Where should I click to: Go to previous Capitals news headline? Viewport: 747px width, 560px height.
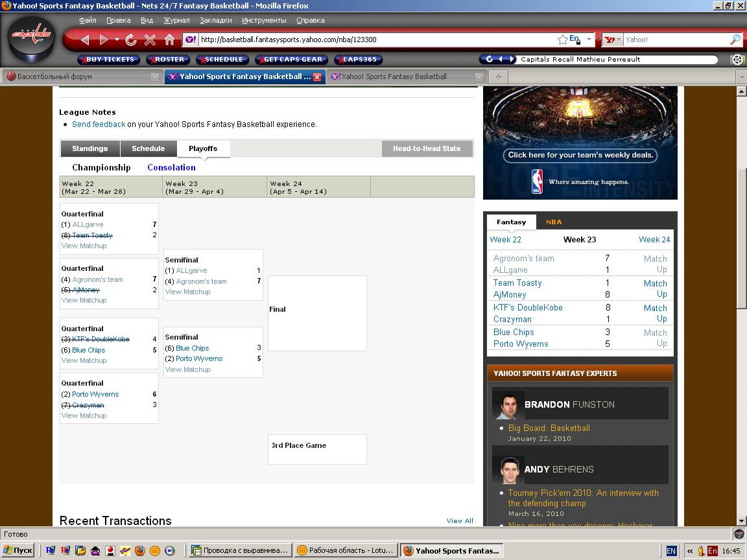(501, 59)
